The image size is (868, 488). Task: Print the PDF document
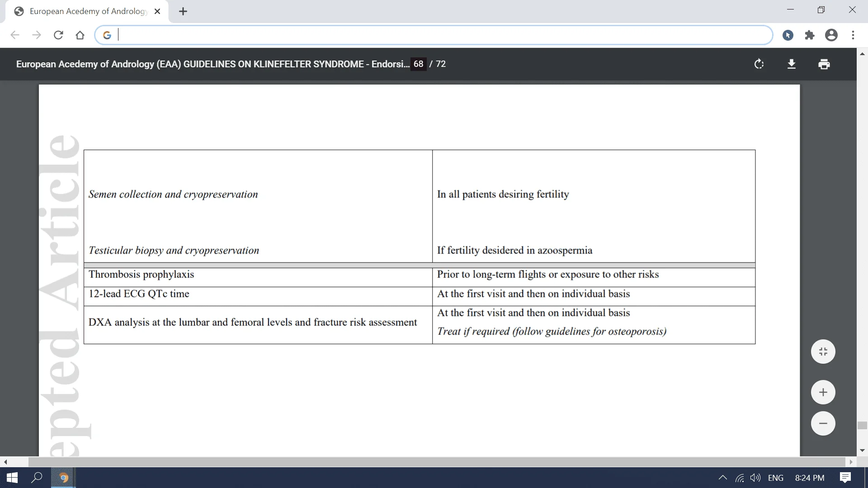(x=824, y=64)
